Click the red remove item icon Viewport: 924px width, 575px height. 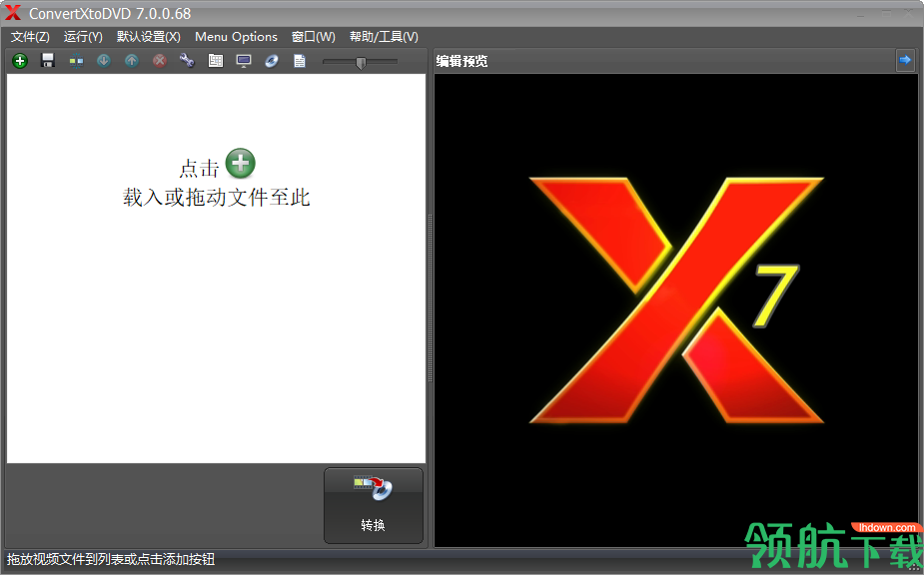coord(159,60)
